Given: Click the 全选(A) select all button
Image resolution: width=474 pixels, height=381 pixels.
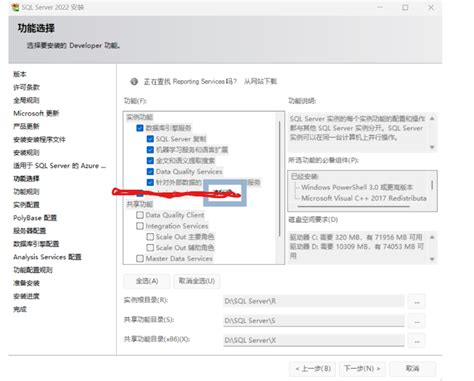Looking at the screenshot, I should point(147,281).
